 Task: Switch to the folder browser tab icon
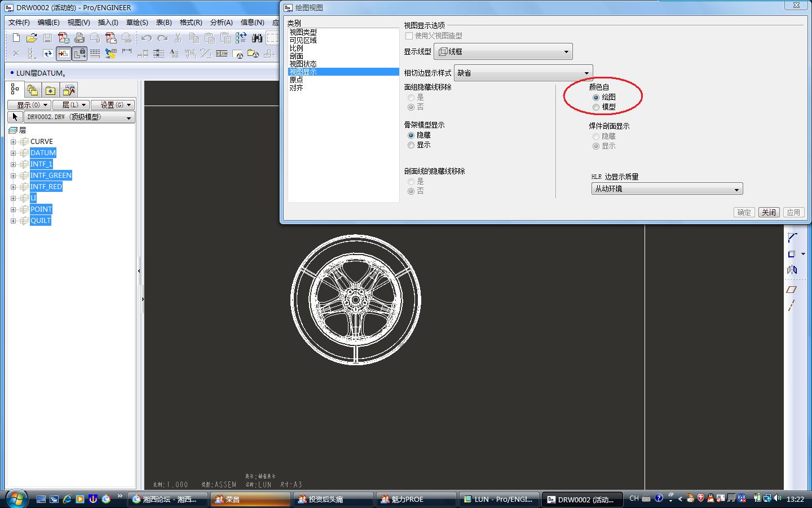[33, 90]
